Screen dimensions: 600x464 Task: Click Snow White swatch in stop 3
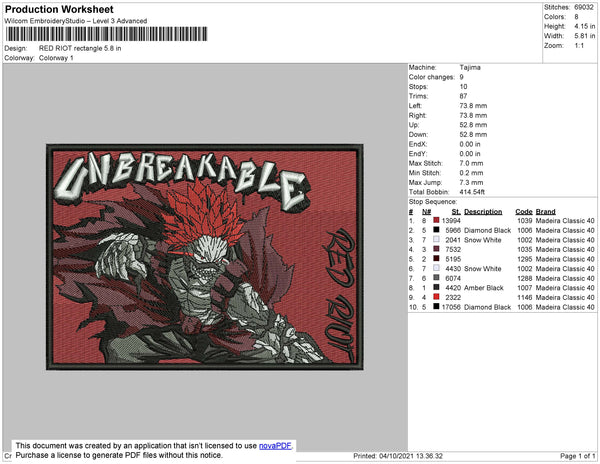pos(436,239)
